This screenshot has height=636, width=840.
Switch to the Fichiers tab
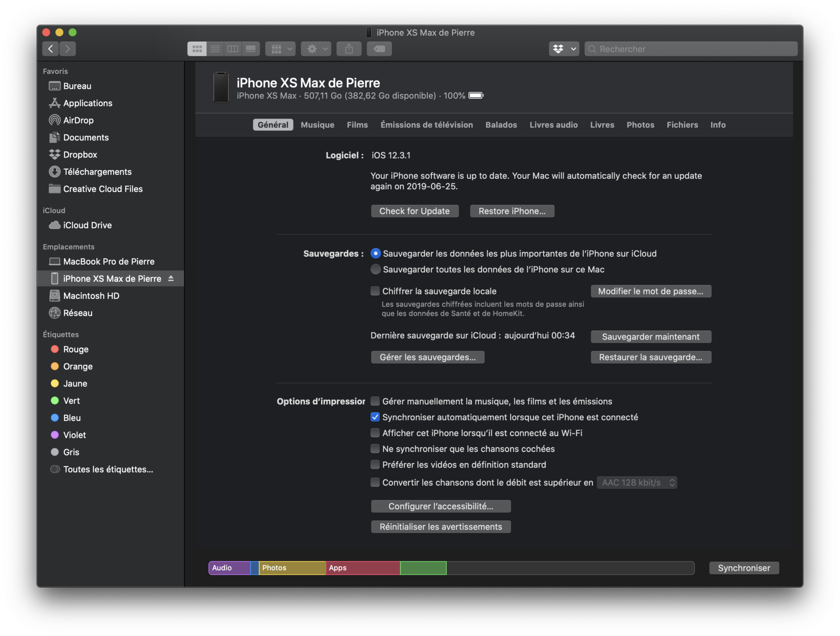(682, 125)
